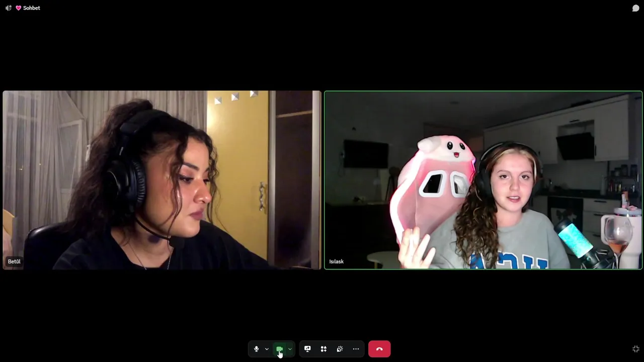Click the Isılask name label
Screen dimensions: 644x362
pos(336,261)
